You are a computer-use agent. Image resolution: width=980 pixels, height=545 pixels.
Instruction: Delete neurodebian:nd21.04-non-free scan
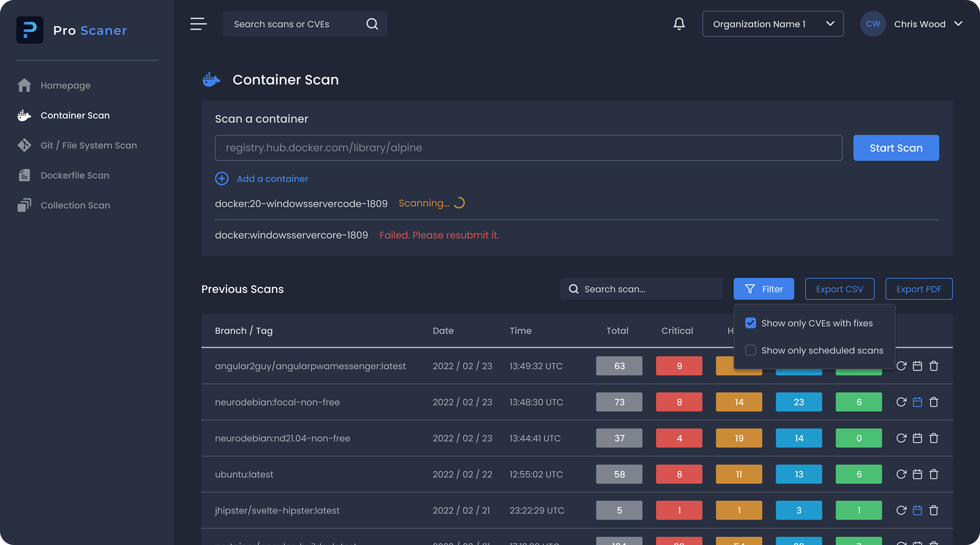click(x=934, y=438)
